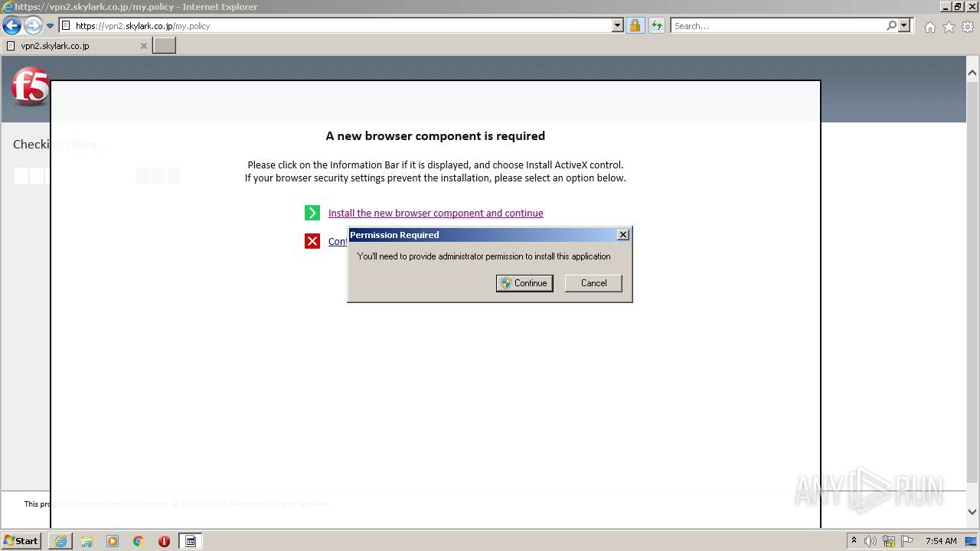Image resolution: width=980 pixels, height=551 pixels.
Task: Open Favorites star icon
Action: [x=949, y=27]
